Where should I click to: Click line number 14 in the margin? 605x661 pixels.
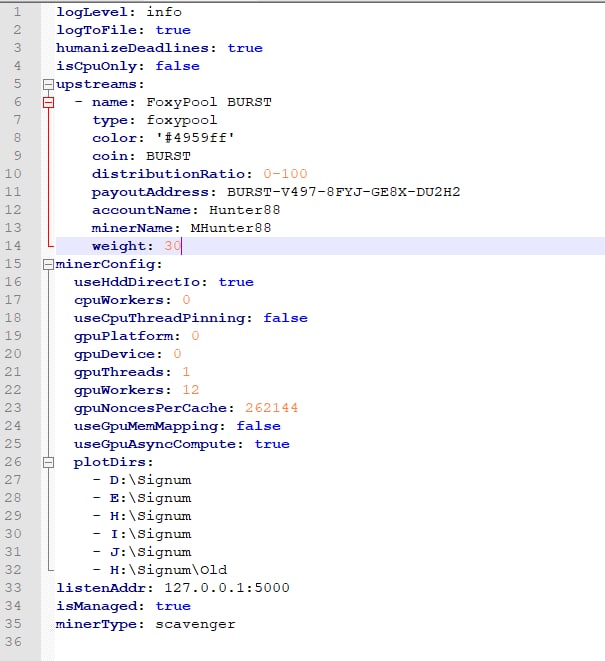(13, 246)
